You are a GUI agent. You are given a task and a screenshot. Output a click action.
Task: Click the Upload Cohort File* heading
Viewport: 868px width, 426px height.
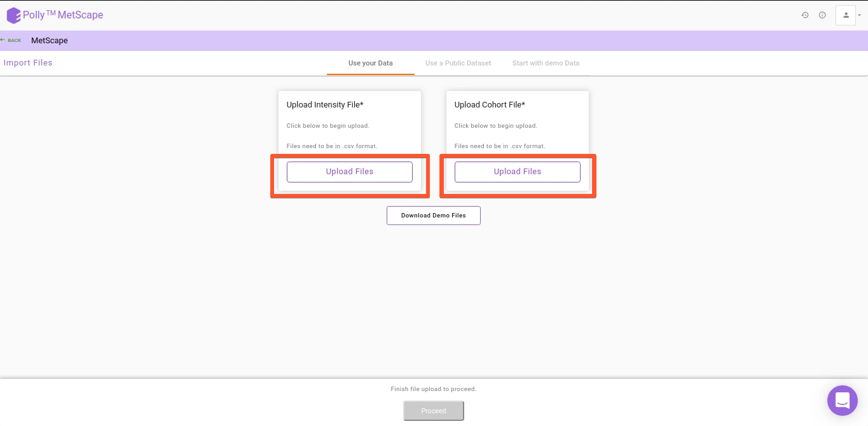click(490, 105)
